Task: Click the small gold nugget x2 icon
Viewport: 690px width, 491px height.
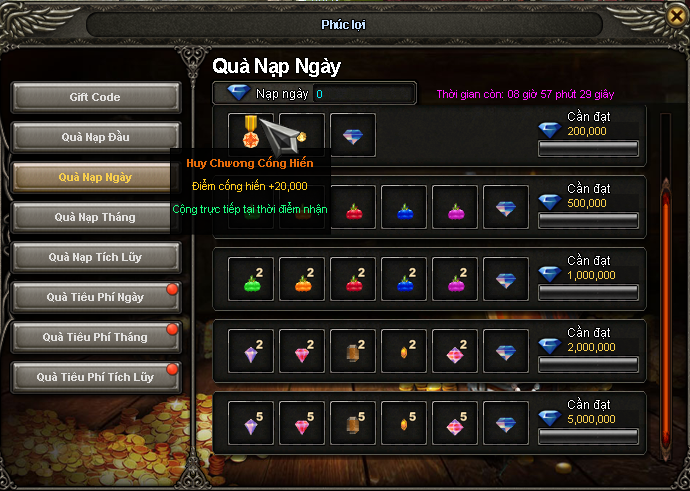Action: [x=404, y=351]
